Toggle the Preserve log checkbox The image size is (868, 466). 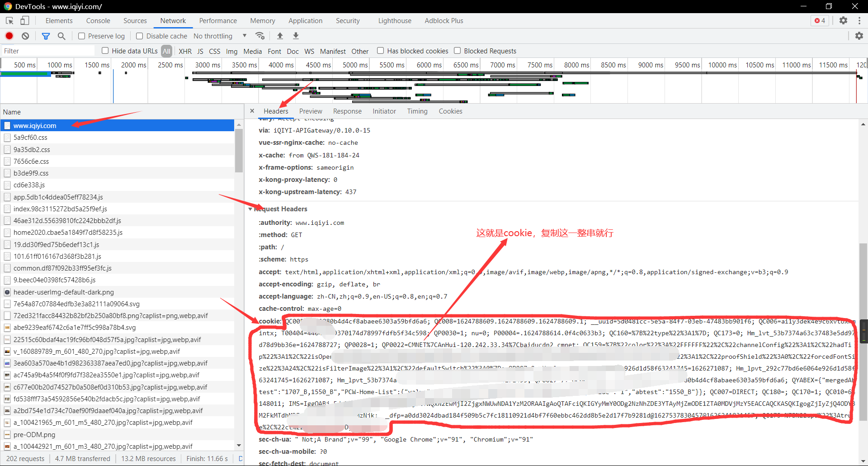[81, 36]
